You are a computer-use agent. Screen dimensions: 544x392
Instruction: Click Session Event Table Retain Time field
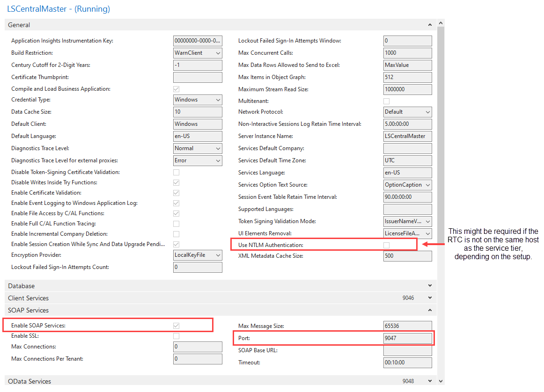point(408,197)
